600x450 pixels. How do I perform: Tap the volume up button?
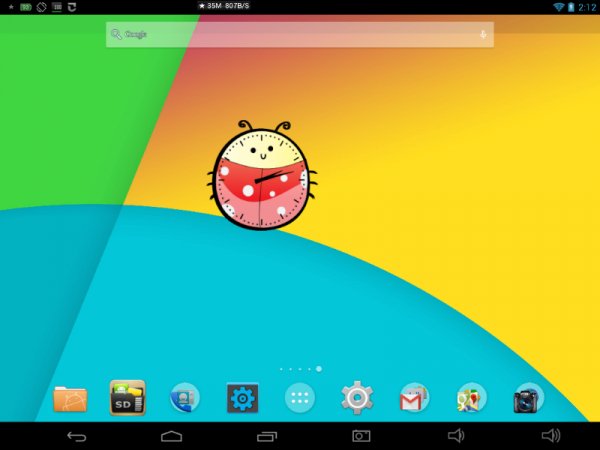click(x=551, y=435)
